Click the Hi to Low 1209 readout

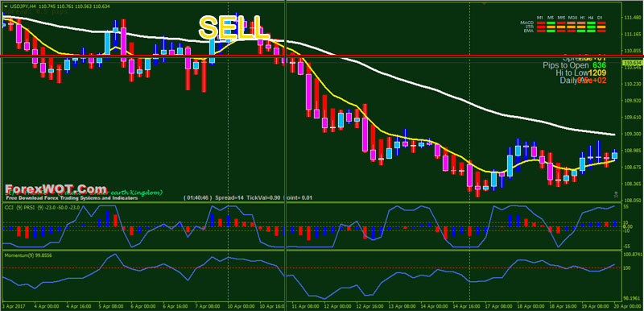click(x=581, y=73)
